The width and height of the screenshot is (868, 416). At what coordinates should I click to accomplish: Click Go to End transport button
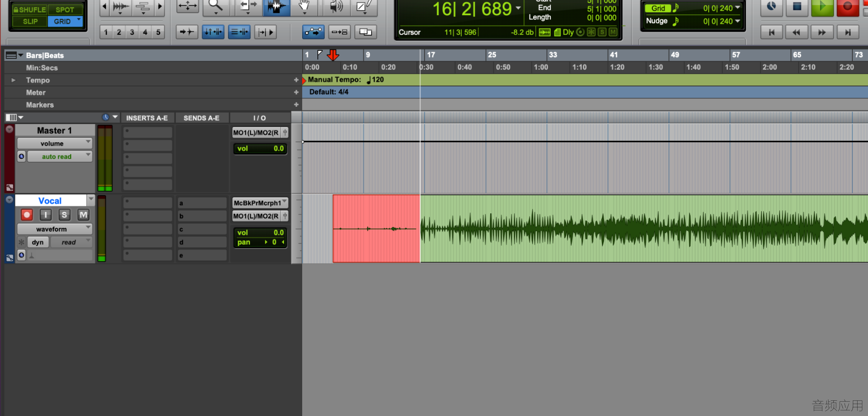pyautogui.click(x=848, y=32)
